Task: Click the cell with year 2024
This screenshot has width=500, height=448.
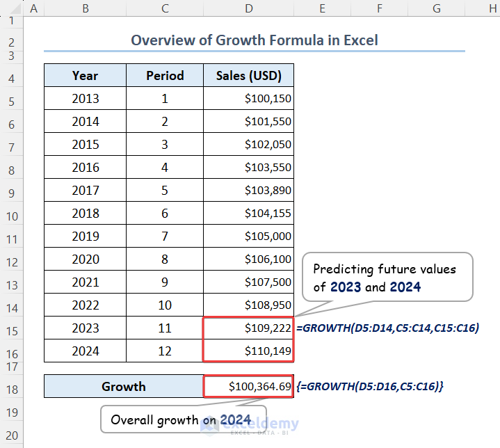Action: click(x=85, y=351)
